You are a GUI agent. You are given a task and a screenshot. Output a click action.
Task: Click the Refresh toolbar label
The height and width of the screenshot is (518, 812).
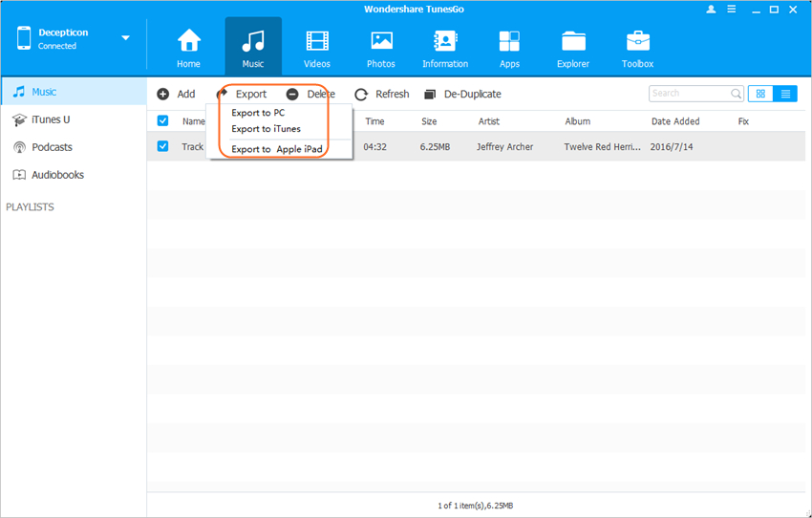(x=393, y=94)
